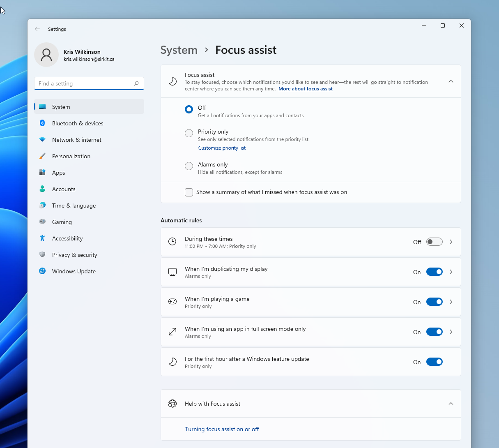Collapse the Focus assist section chevron

(x=451, y=81)
